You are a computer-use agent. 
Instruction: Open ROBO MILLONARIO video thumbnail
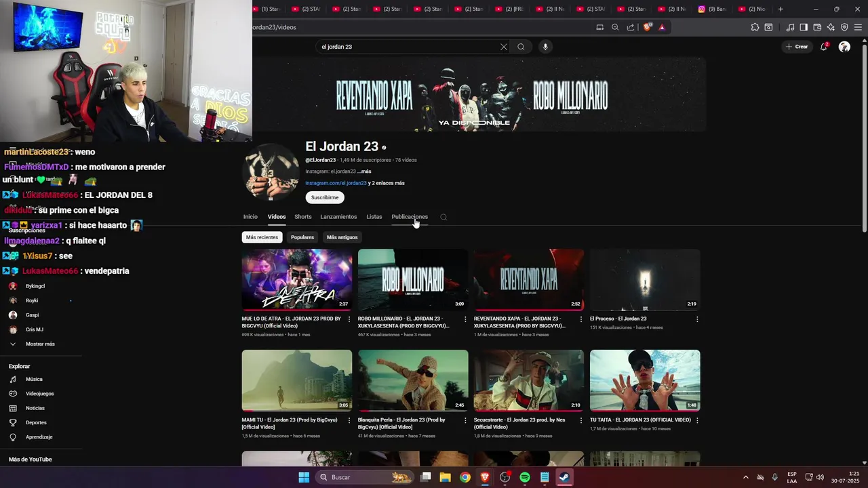tap(413, 280)
